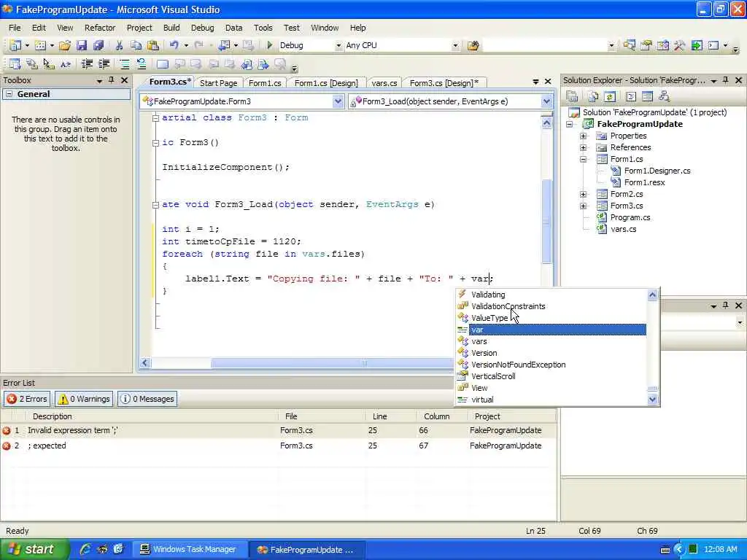Pin the Solution Explorer auto-hide icon

(726, 80)
